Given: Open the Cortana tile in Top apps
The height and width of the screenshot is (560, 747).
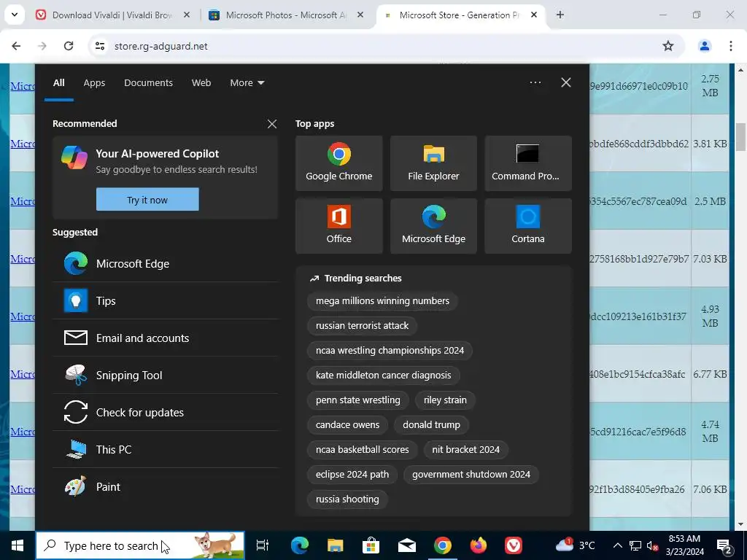Looking at the screenshot, I should point(528,226).
